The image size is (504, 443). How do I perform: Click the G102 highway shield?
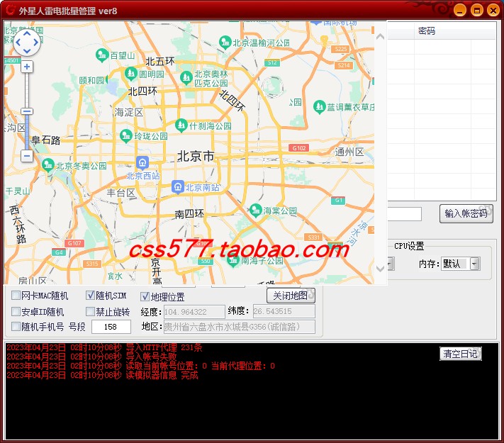coord(299,148)
